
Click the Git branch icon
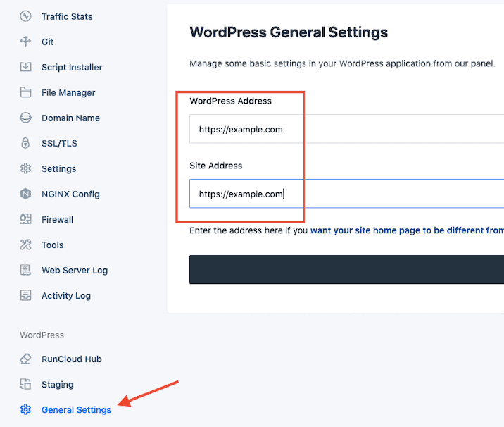coord(26,42)
